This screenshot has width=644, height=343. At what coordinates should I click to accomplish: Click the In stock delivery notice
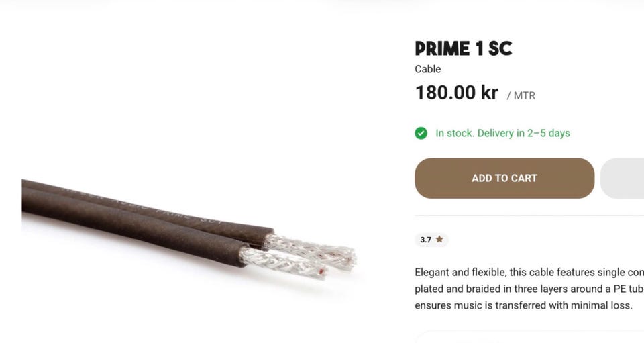(502, 133)
